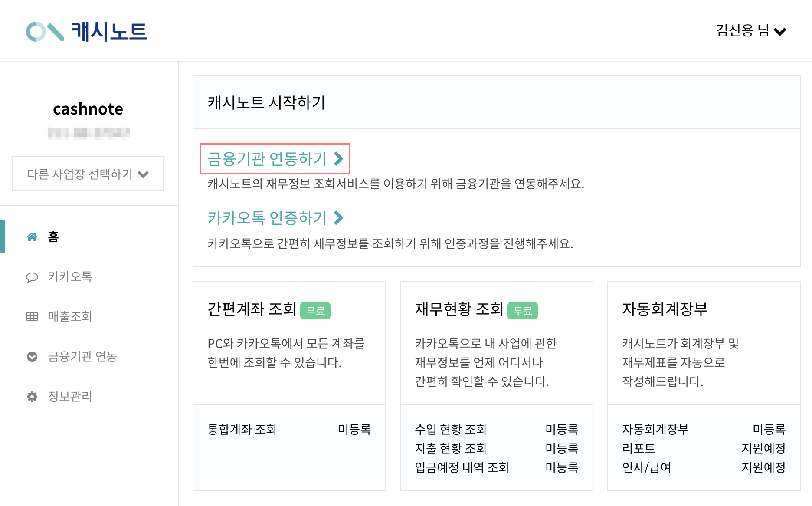Click the 무료 badge on 간편계좌 조회
This screenshot has height=506, width=812.
point(315,311)
